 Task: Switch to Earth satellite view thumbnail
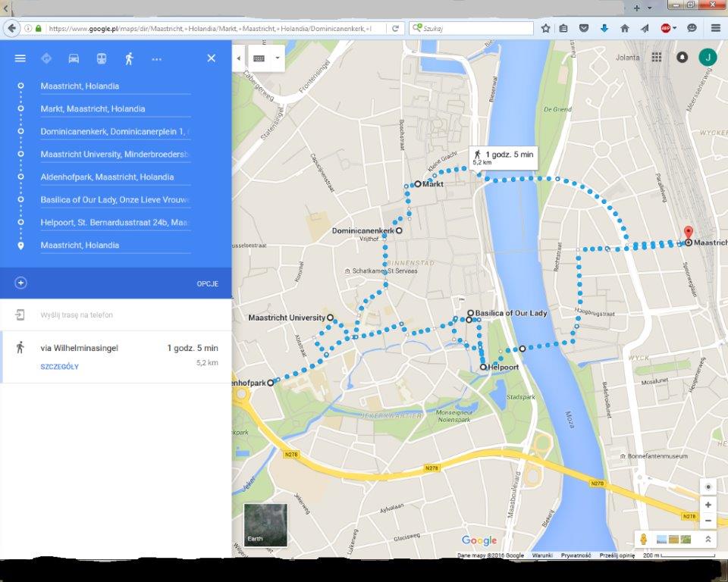265,525
